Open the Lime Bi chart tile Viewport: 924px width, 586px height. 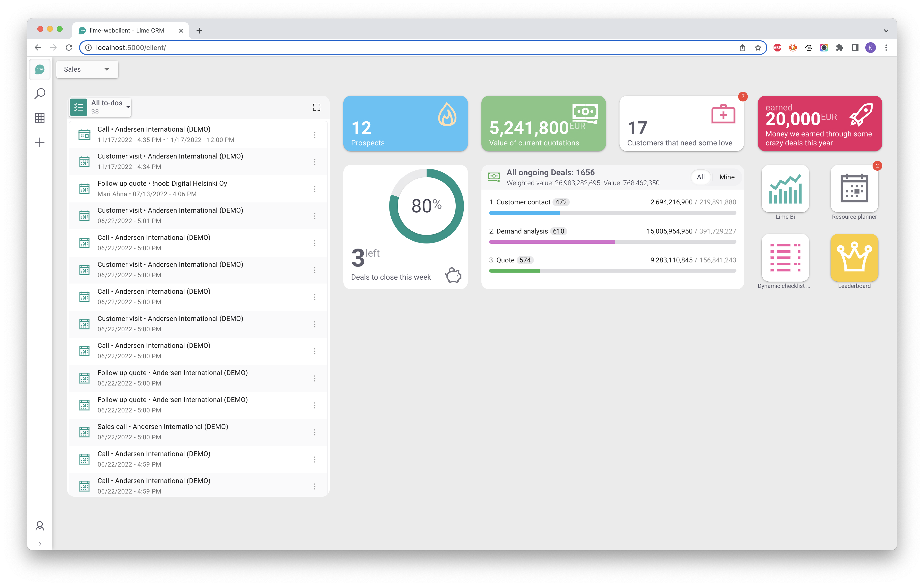pos(785,189)
